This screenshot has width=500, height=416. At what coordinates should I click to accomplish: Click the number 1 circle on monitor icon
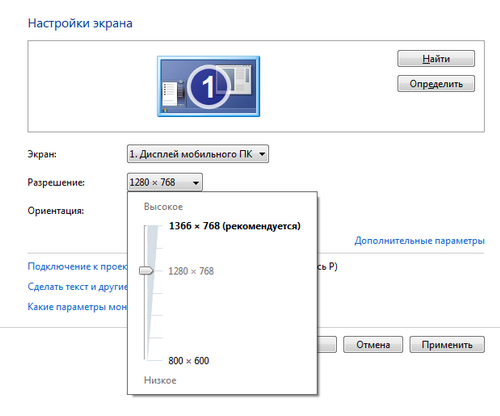tap(208, 87)
